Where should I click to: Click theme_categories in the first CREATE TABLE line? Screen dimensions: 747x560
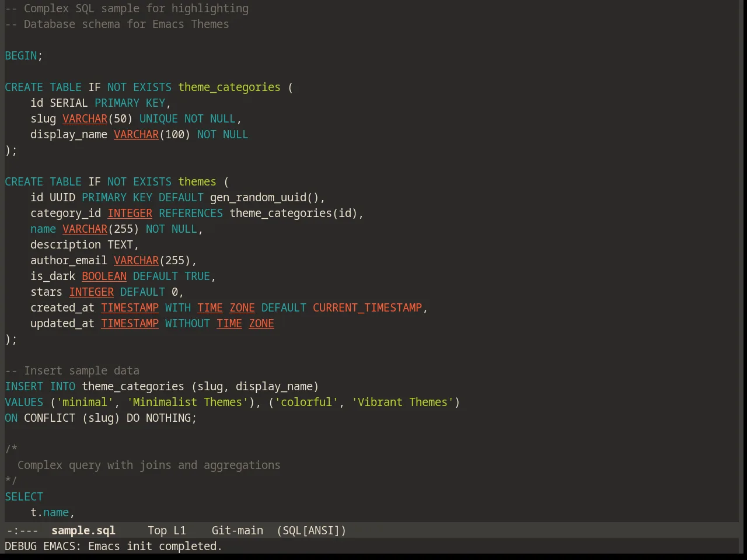pos(229,87)
